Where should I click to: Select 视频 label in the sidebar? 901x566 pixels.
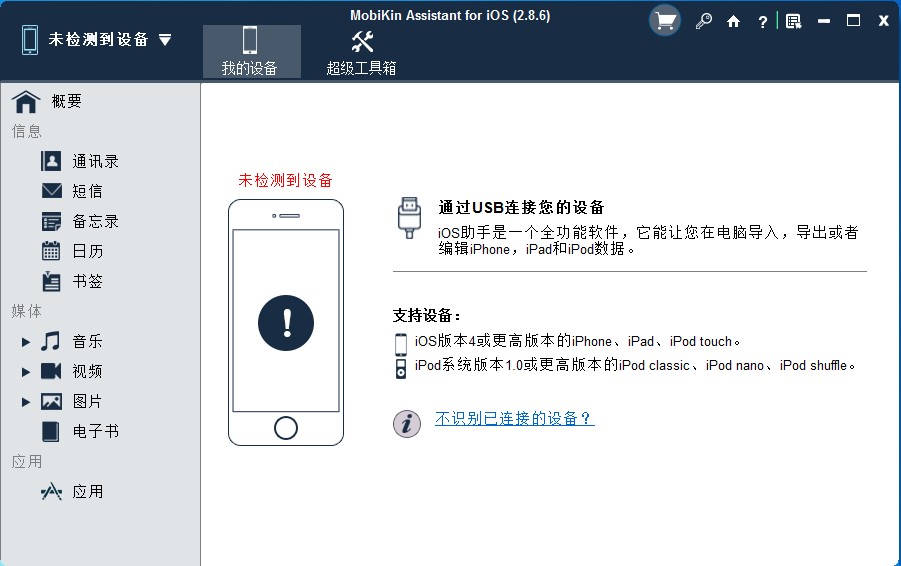[x=87, y=371]
